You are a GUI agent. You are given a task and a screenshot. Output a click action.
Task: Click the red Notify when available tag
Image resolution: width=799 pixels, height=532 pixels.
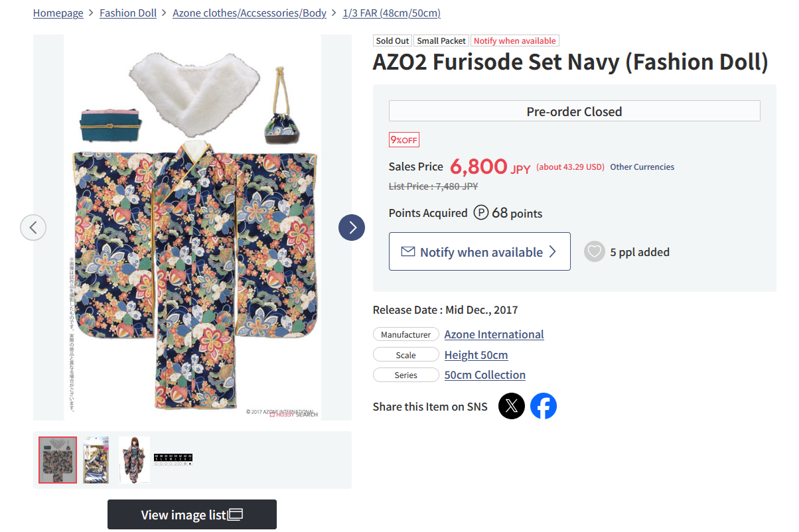point(515,41)
